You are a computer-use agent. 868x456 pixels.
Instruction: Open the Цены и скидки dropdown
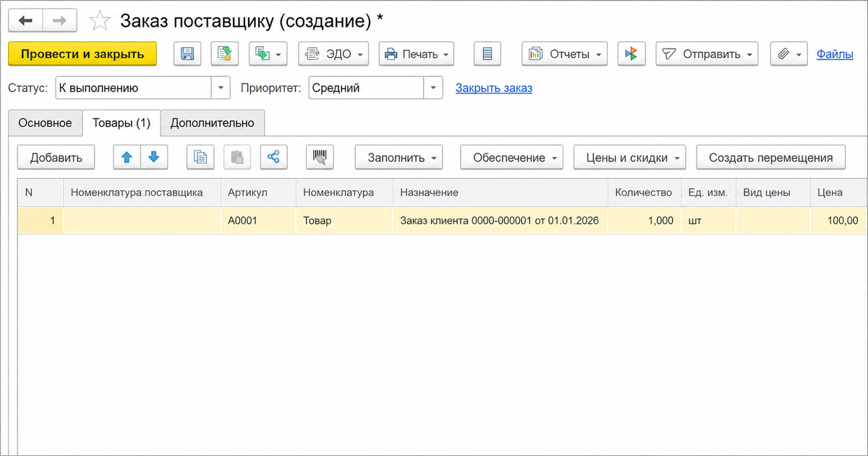tap(630, 157)
